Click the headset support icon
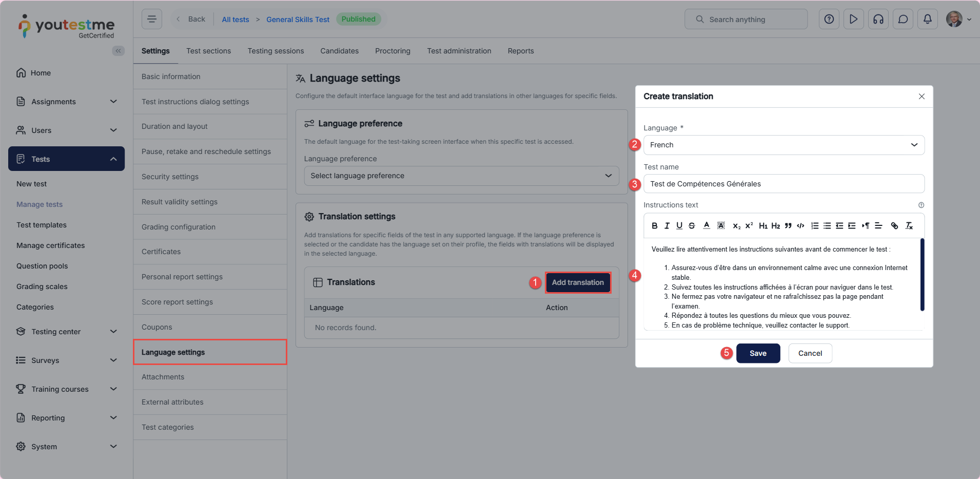The height and width of the screenshot is (479, 980). [878, 20]
